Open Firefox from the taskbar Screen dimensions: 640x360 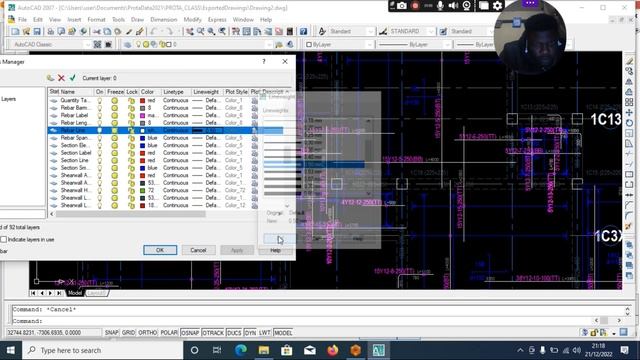pos(333,350)
